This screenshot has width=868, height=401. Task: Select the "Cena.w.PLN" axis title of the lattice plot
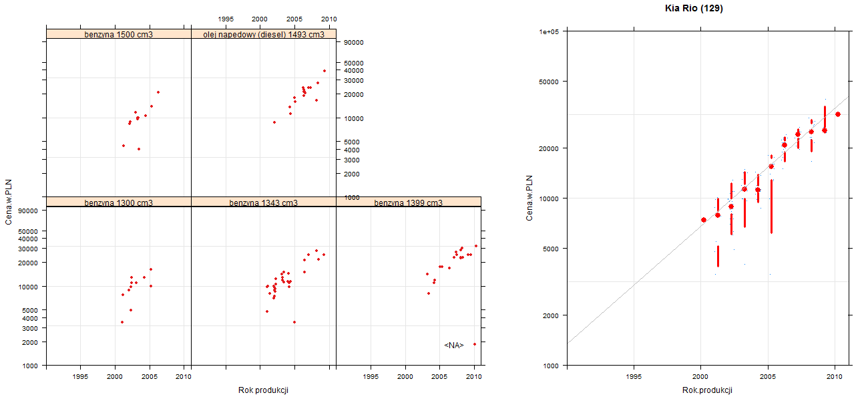tap(9, 203)
